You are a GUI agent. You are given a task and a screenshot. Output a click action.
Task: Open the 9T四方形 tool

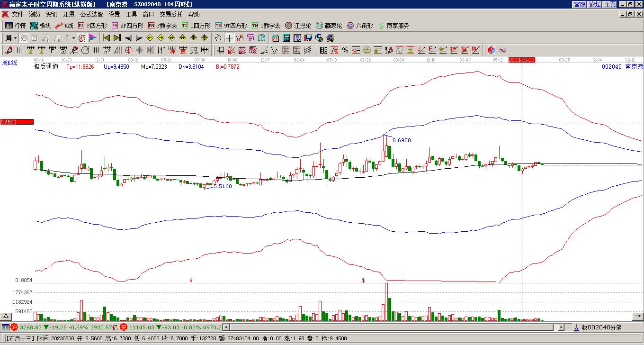pyautogui.click(x=231, y=26)
